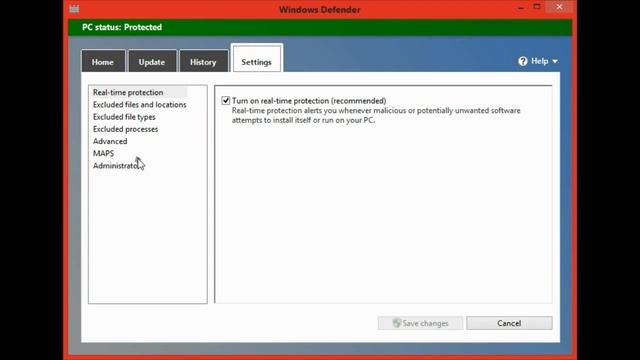Maximize the Windows Defender window
This screenshot has height=360, width=640.
pos(537,7)
